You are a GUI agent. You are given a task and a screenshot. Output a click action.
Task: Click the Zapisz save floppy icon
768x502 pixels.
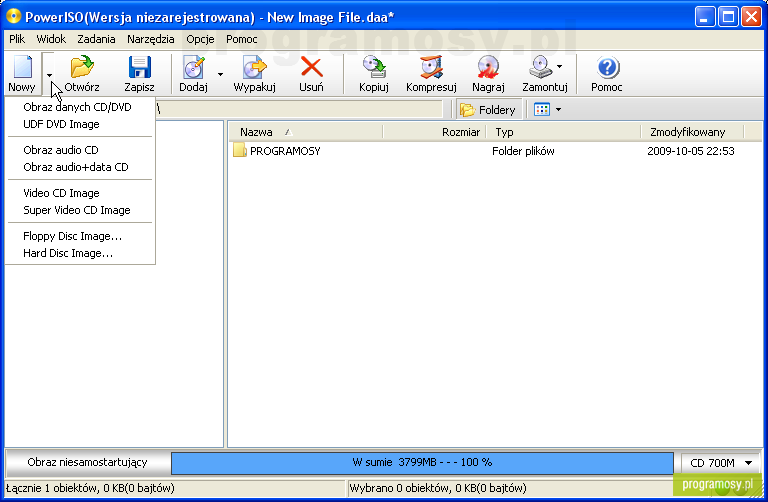[140, 67]
